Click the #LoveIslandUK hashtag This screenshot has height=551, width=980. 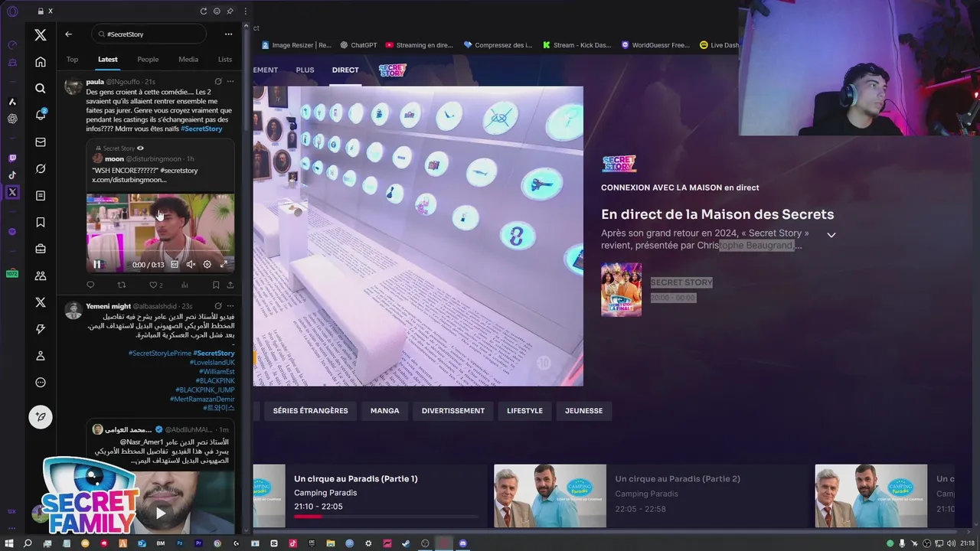[213, 363]
